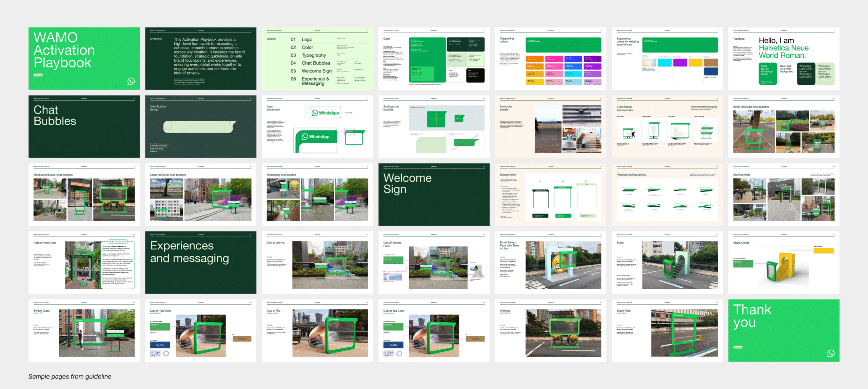Select the Chat Bubbles section divider page
This screenshot has width=868, height=389.
click(x=84, y=126)
